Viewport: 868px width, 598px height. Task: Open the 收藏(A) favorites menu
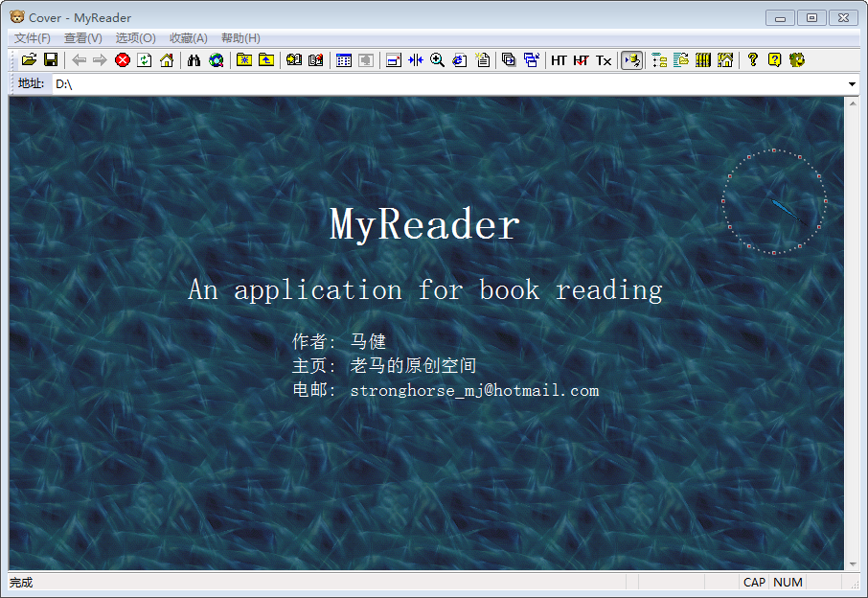pos(188,38)
